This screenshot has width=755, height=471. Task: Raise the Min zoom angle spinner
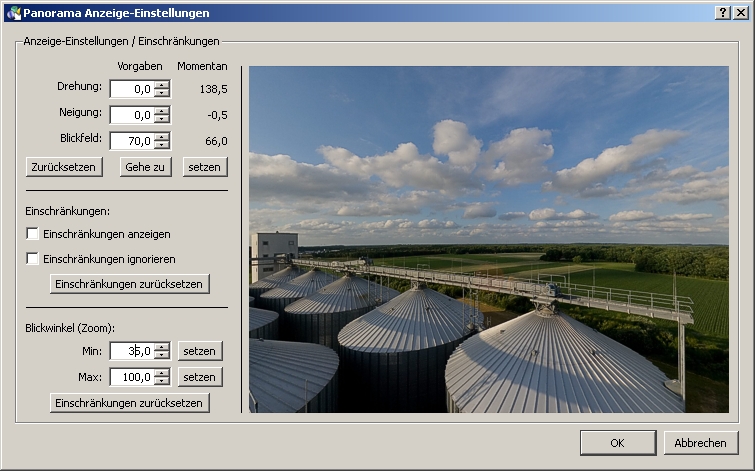(162, 347)
